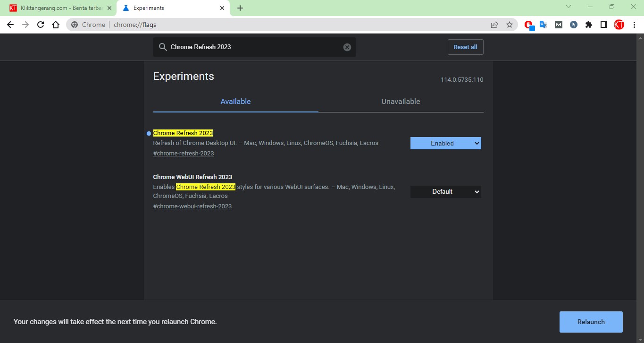Click the "Enables Chrome Refresh 2023 styles" description
This screenshot has height=343, width=644.
pos(274,191)
